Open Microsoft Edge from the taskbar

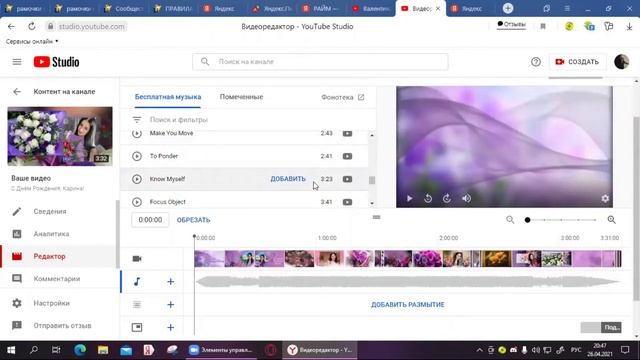point(80,350)
